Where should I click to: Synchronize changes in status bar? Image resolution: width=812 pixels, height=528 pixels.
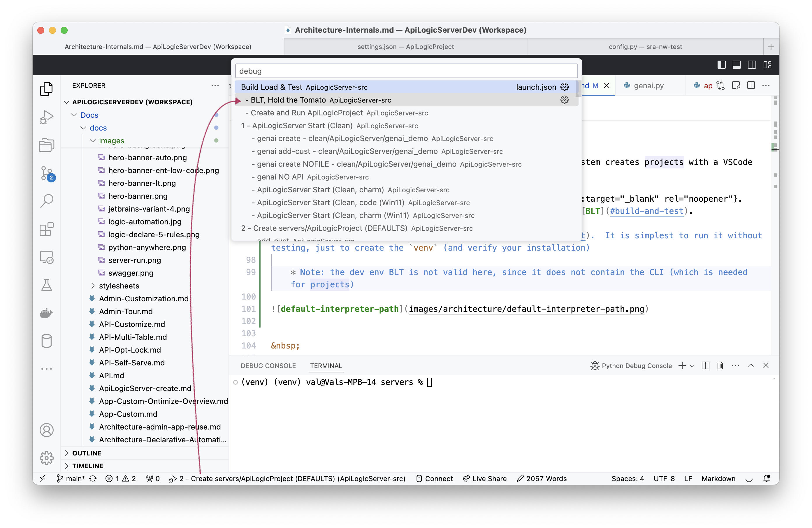tap(93, 478)
